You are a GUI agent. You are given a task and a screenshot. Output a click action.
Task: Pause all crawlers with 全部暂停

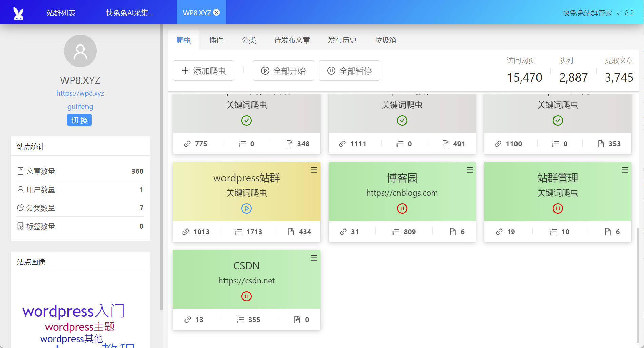click(x=350, y=71)
